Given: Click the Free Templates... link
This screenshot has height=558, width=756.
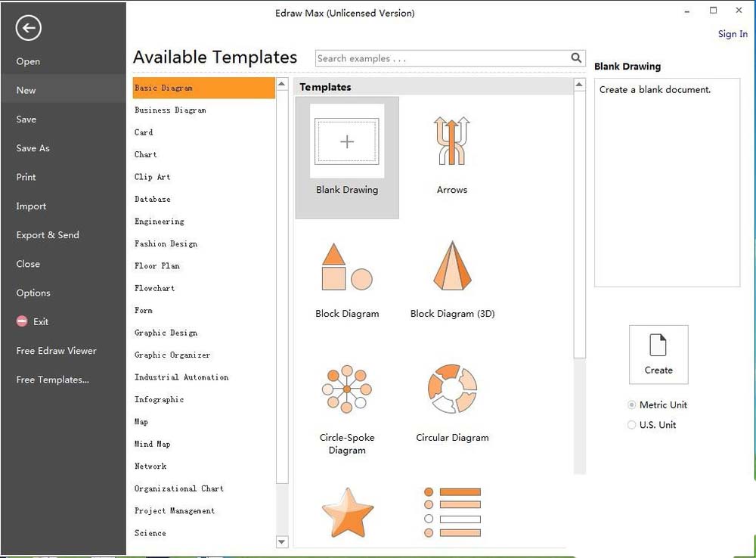Looking at the screenshot, I should tap(53, 380).
